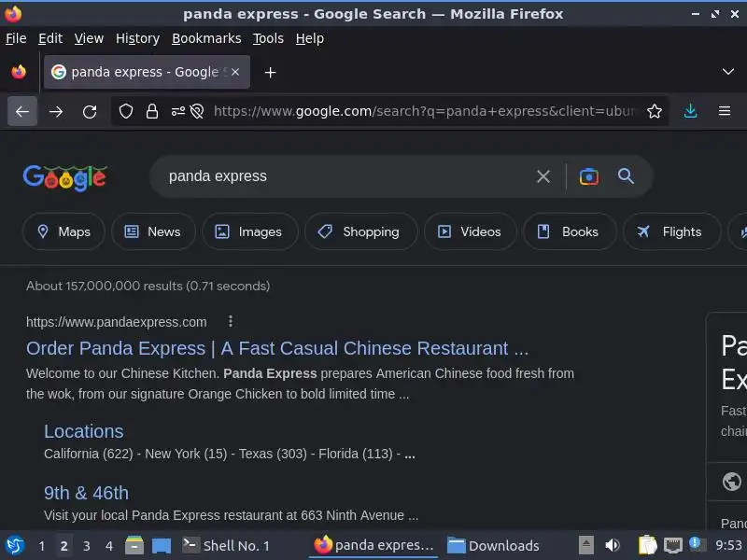The height and width of the screenshot is (560, 747).
Task: Filter results by Books
Action: click(x=570, y=231)
